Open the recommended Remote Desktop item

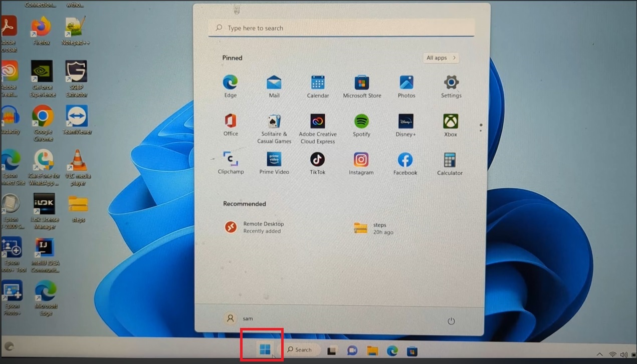(x=255, y=227)
